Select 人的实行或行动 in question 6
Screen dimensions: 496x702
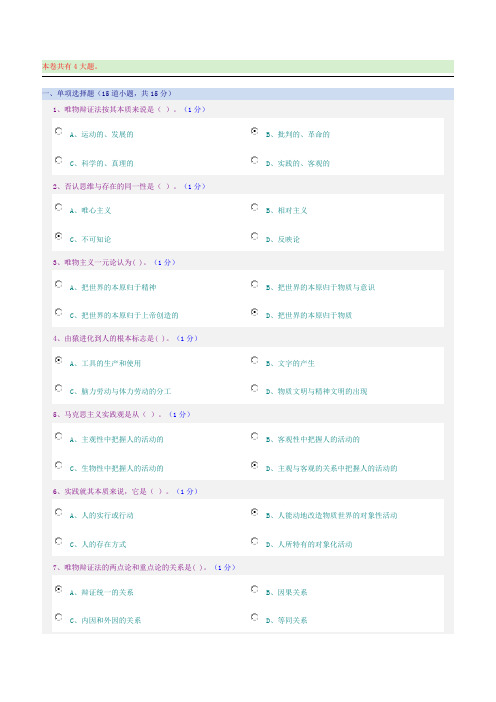pyautogui.click(x=59, y=512)
